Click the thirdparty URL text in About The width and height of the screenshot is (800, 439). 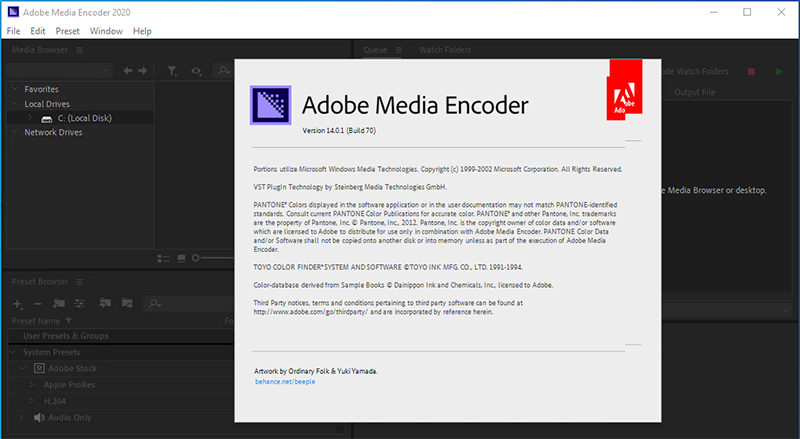310,312
